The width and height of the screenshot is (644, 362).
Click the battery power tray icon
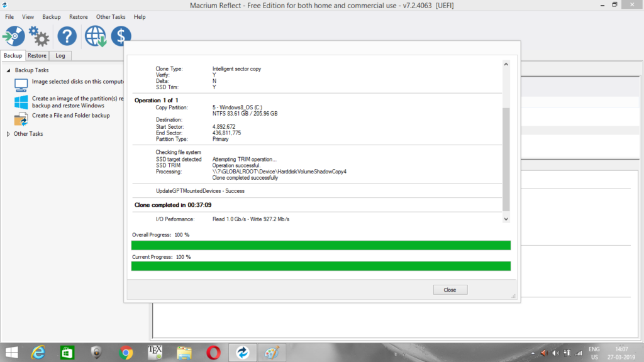pos(567,353)
